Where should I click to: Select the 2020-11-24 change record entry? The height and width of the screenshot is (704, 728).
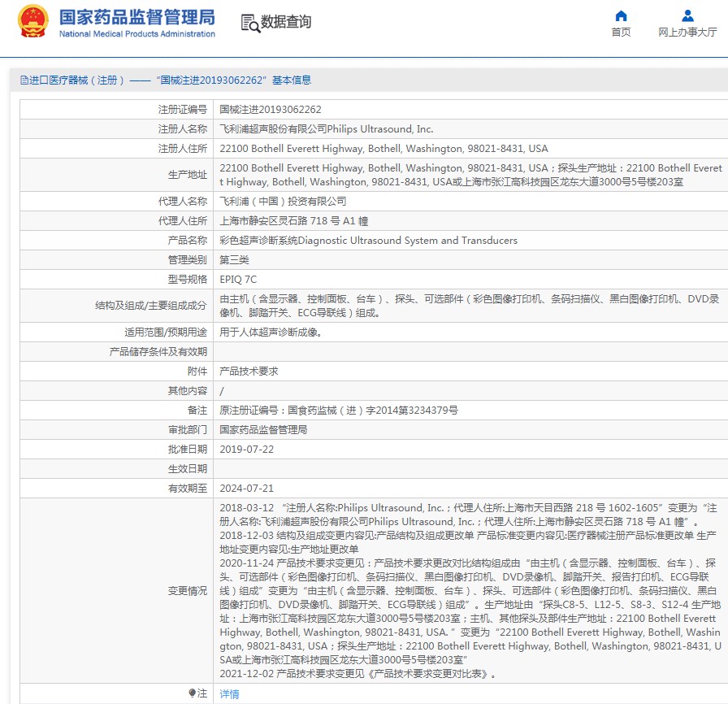tap(470, 611)
